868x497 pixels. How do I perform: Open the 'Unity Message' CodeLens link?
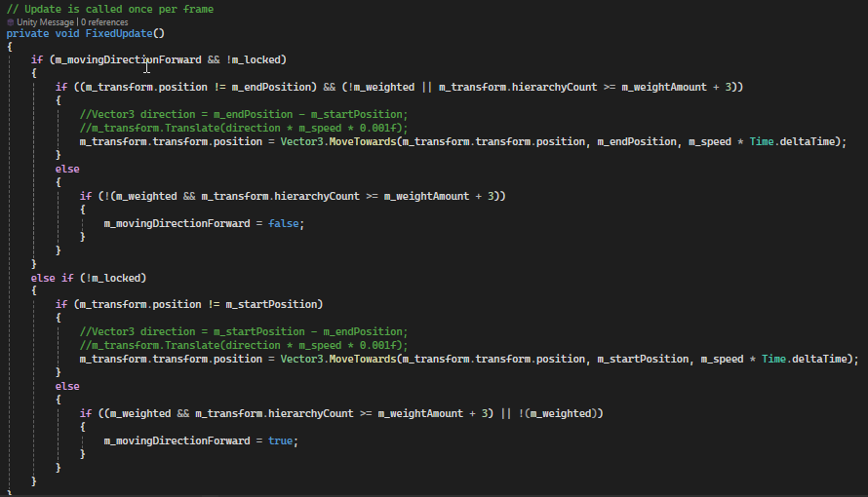pyautogui.click(x=45, y=22)
